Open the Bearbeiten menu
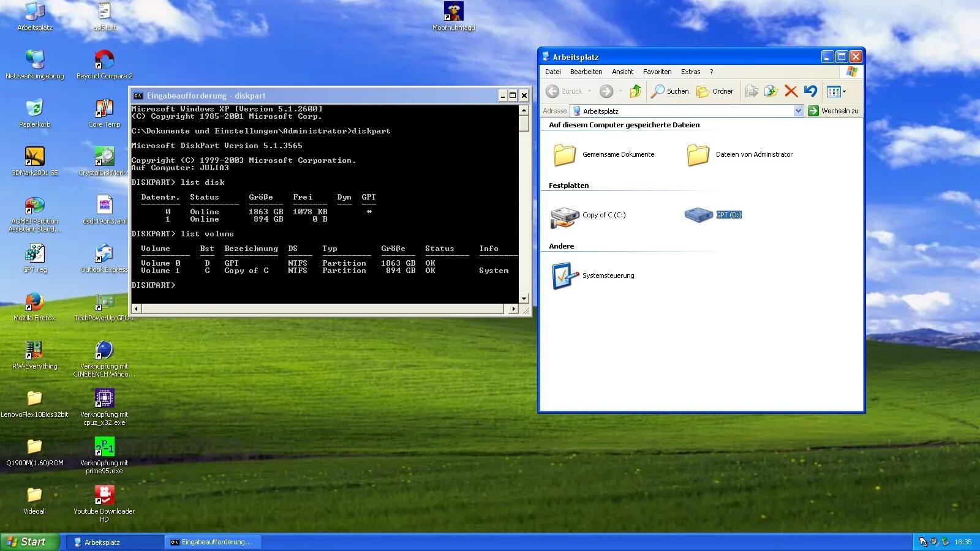 point(586,72)
